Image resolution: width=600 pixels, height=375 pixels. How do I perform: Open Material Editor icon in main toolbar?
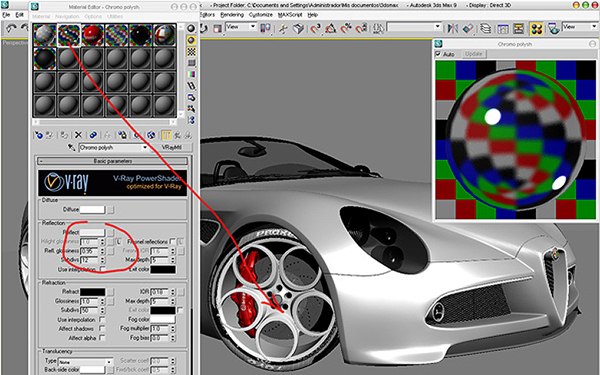(536, 29)
